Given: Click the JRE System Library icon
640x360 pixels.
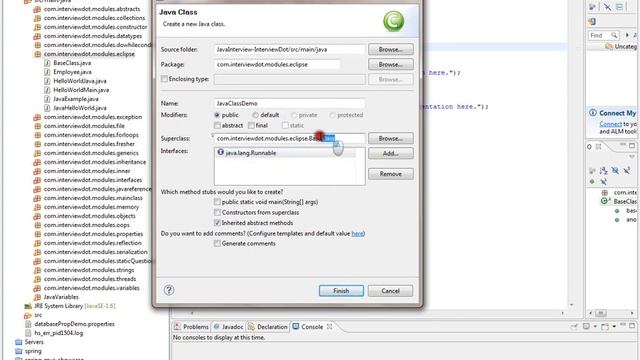Looking at the screenshot, I should [28, 306].
